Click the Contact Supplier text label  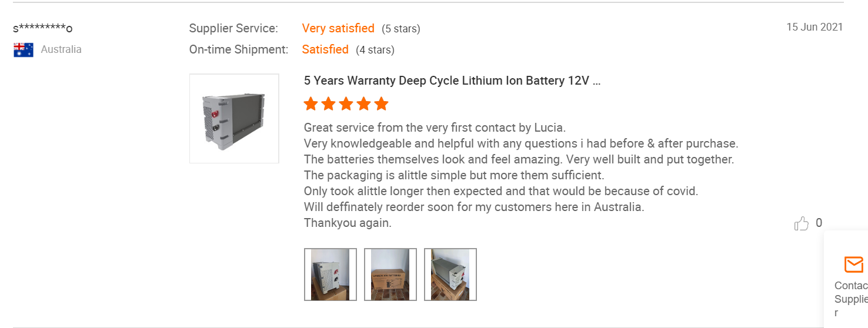point(851,299)
